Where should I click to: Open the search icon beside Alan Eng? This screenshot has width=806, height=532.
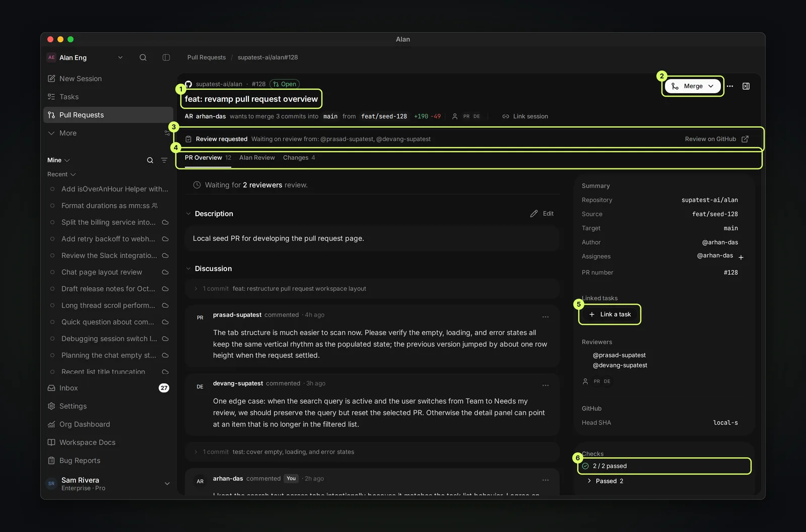[x=143, y=57]
